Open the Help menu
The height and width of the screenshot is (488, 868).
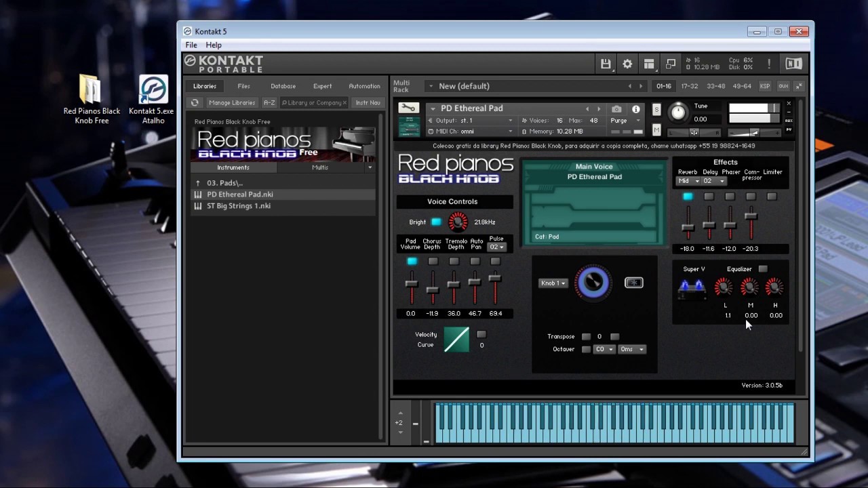tap(214, 45)
